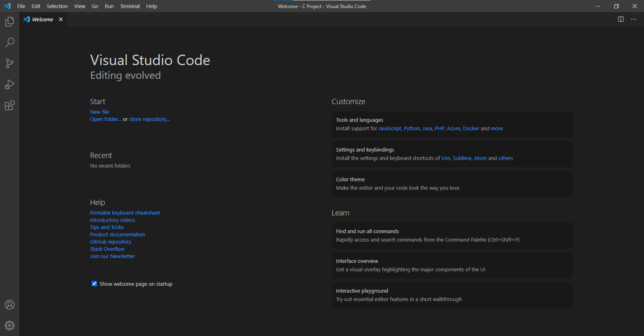Open the Interactive playground card
The height and width of the screenshot is (336, 644).
(x=452, y=295)
